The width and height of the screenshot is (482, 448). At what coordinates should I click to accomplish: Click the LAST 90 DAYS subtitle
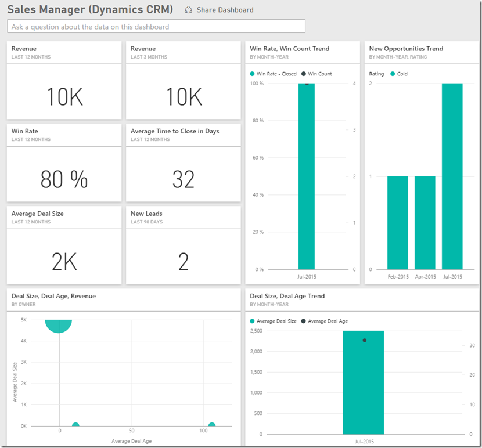pos(146,222)
